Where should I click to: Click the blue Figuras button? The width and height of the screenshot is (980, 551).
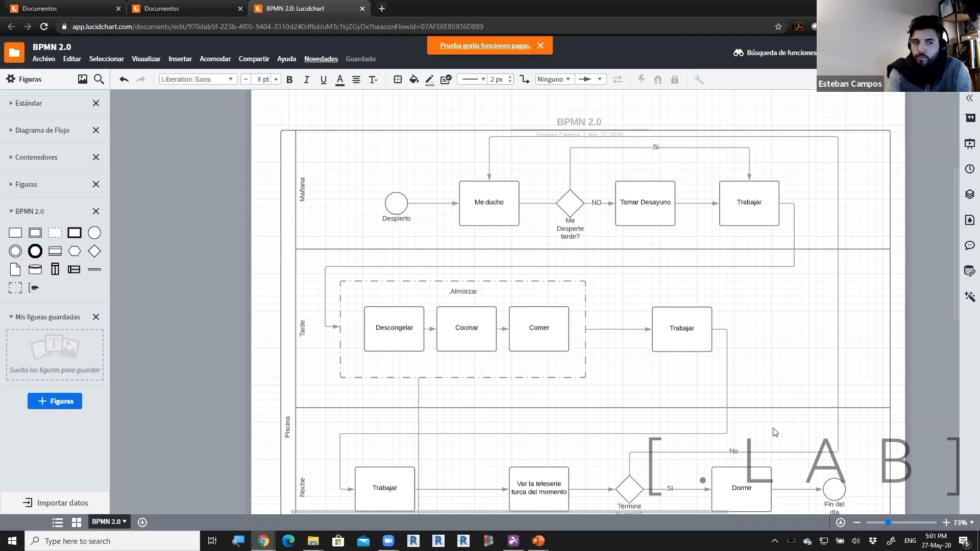55,401
